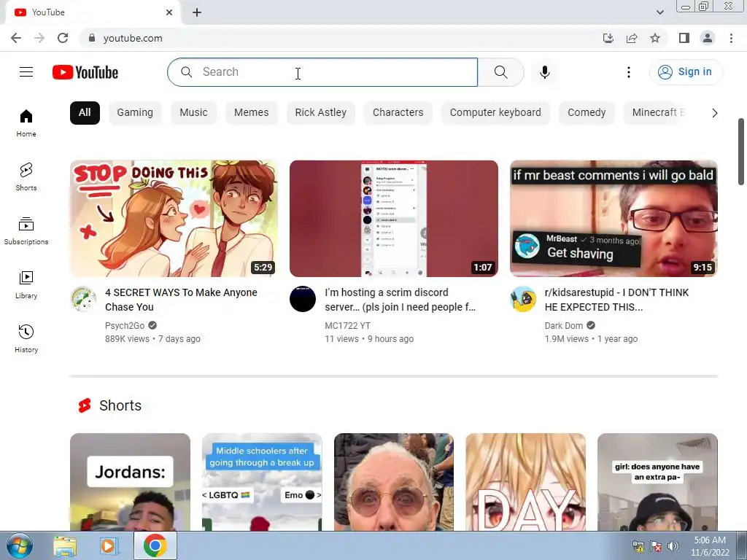Screen dimensions: 747x560
Task: Go back with the browser back arrow
Action: (x=16, y=38)
